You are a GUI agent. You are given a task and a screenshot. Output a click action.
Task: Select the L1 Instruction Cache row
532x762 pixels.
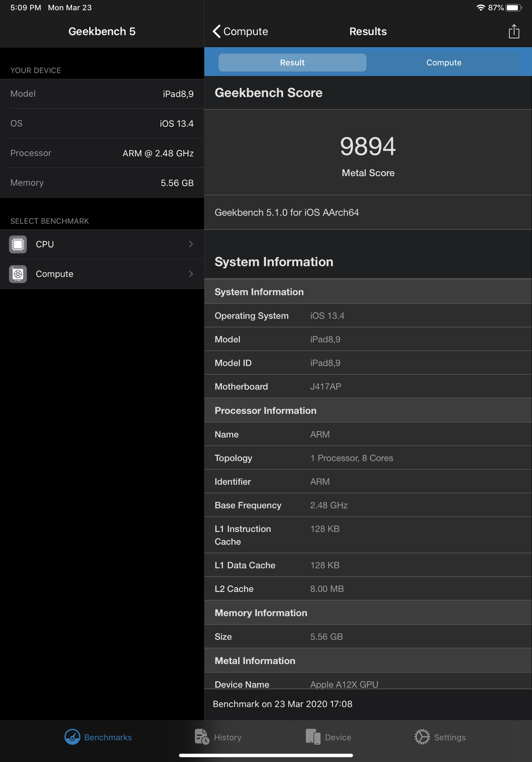pyautogui.click(x=368, y=535)
